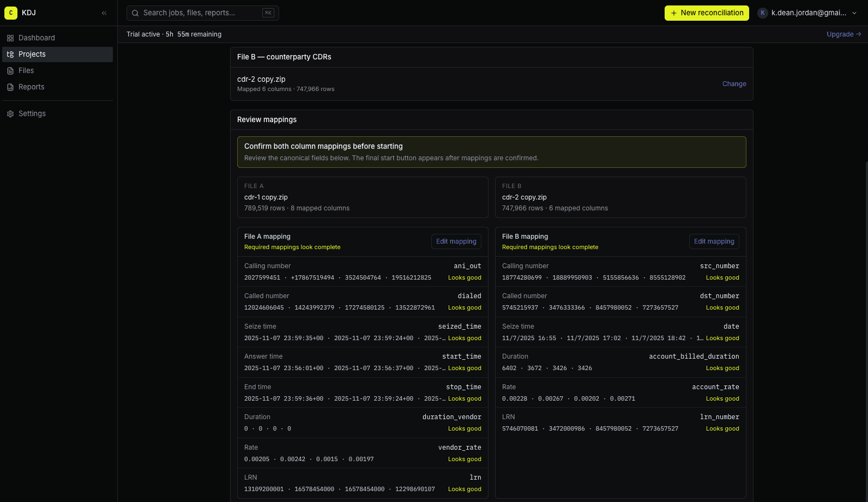
Task: Click the src_number column name
Action: pos(720,266)
